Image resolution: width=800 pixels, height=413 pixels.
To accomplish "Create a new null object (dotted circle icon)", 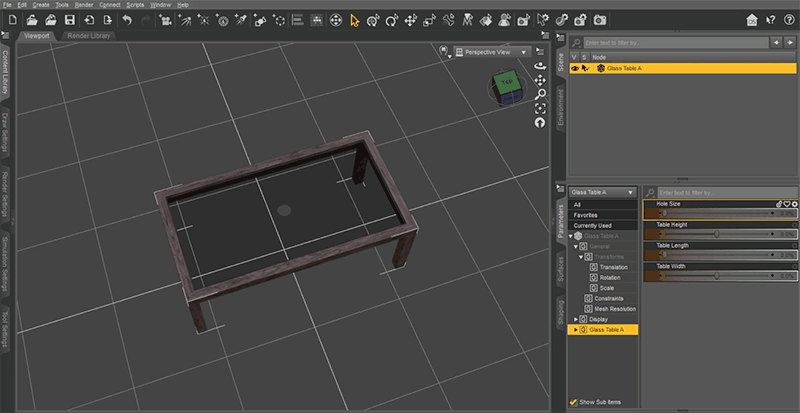I will tap(279, 20).
